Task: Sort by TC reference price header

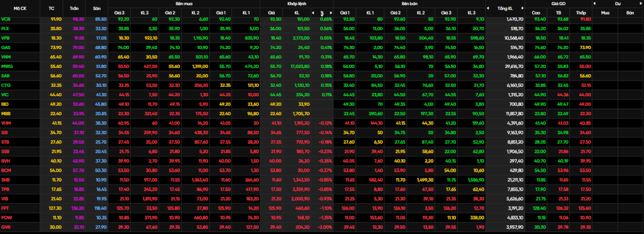Action: (x=52, y=8)
